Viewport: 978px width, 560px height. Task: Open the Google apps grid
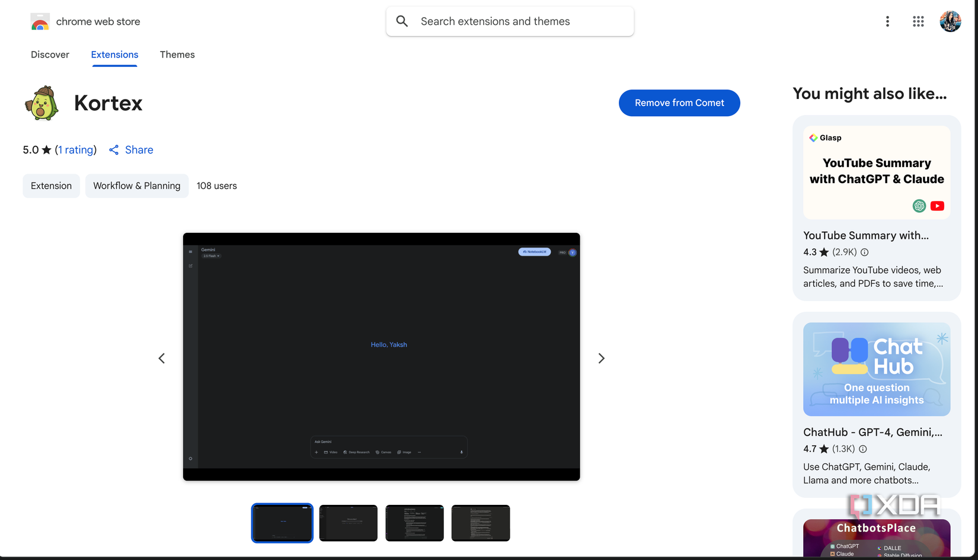918,21
